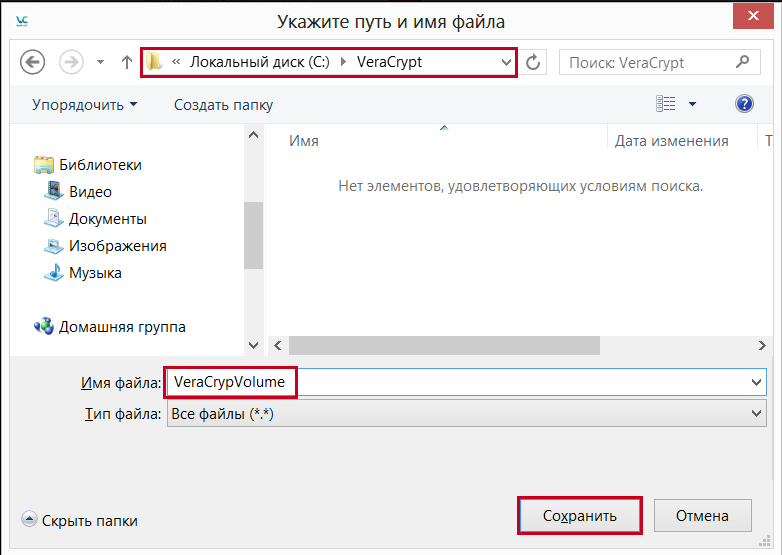This screenshot has width=782, height=555.
Task: Select Локальный диск (C:) breadcrumb
Action: click(259, 62)
